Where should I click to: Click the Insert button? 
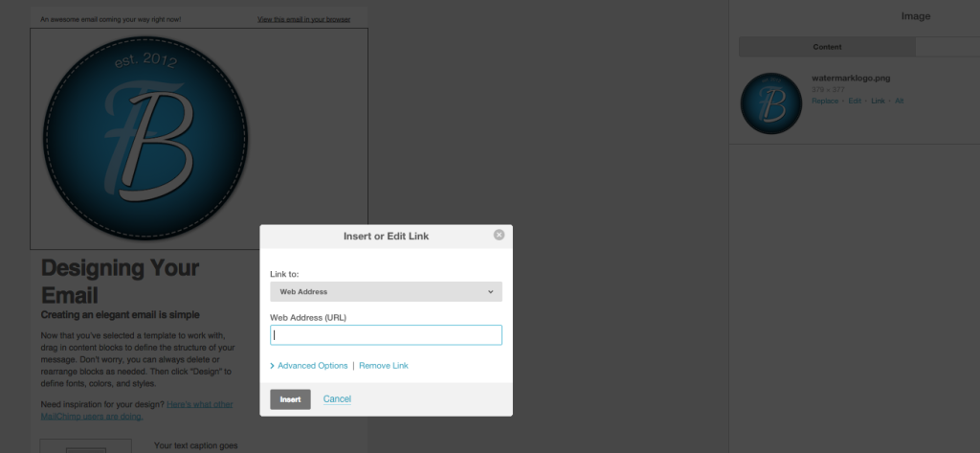point(290,399)
